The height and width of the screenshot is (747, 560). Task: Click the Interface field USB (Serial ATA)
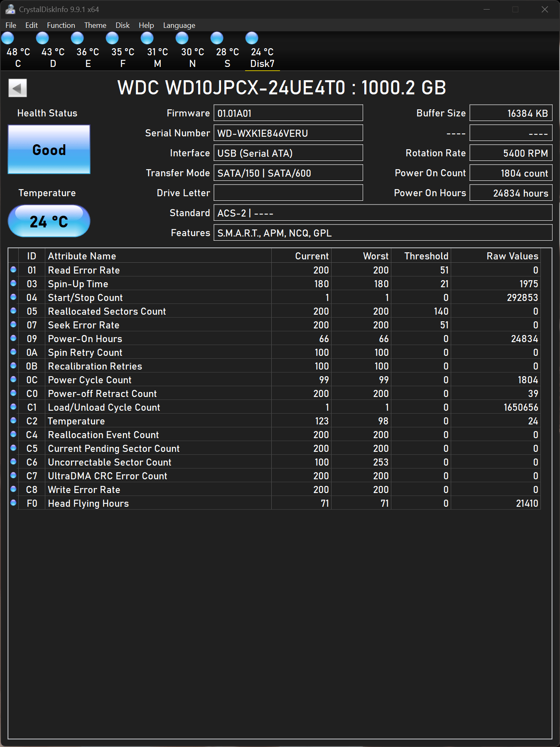point(288,153)
